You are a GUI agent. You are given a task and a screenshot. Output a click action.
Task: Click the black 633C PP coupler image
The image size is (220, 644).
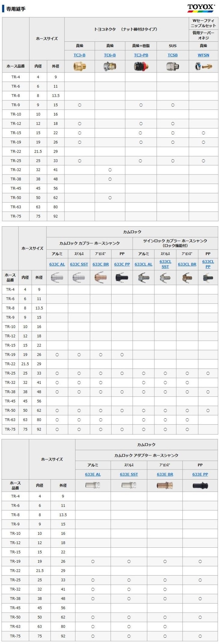(x=122, y=277)
